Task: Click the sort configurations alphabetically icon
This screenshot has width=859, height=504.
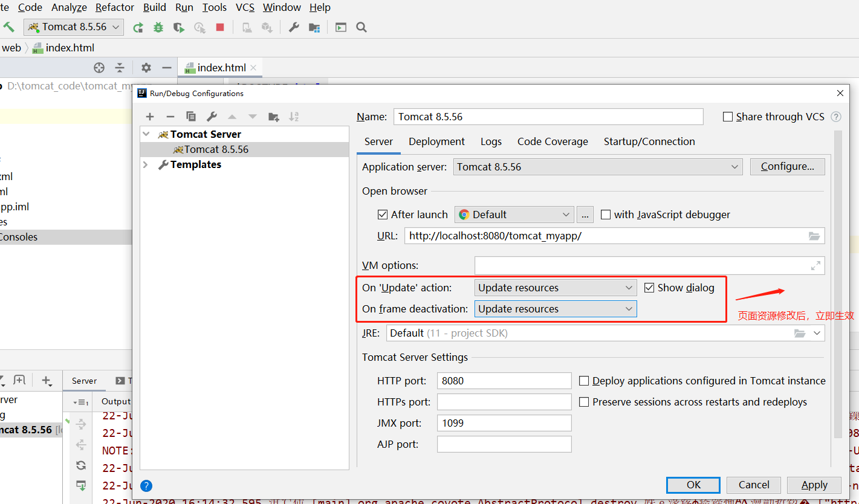Action: tap(294, 117)
